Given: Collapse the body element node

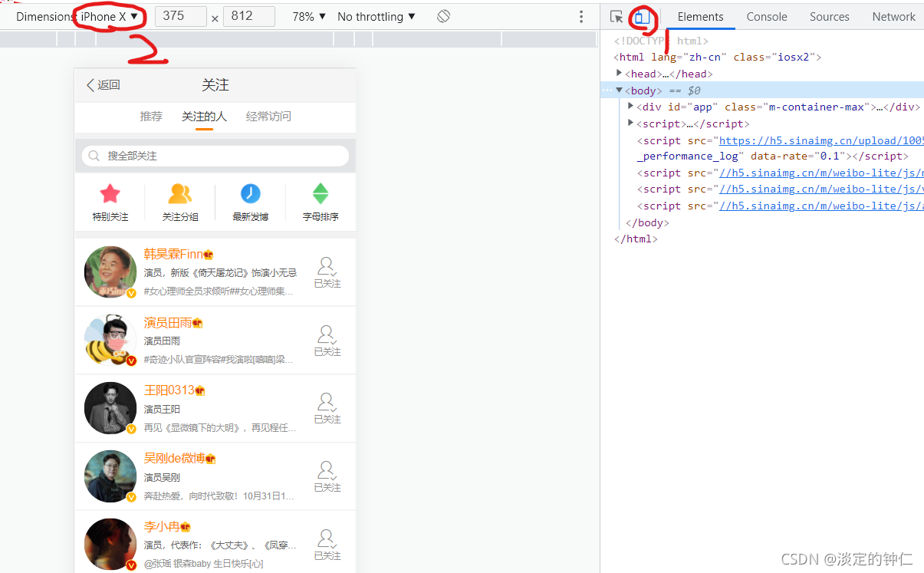Looking at the screenshot, I should pyautogui.click(x=620, y=90).
